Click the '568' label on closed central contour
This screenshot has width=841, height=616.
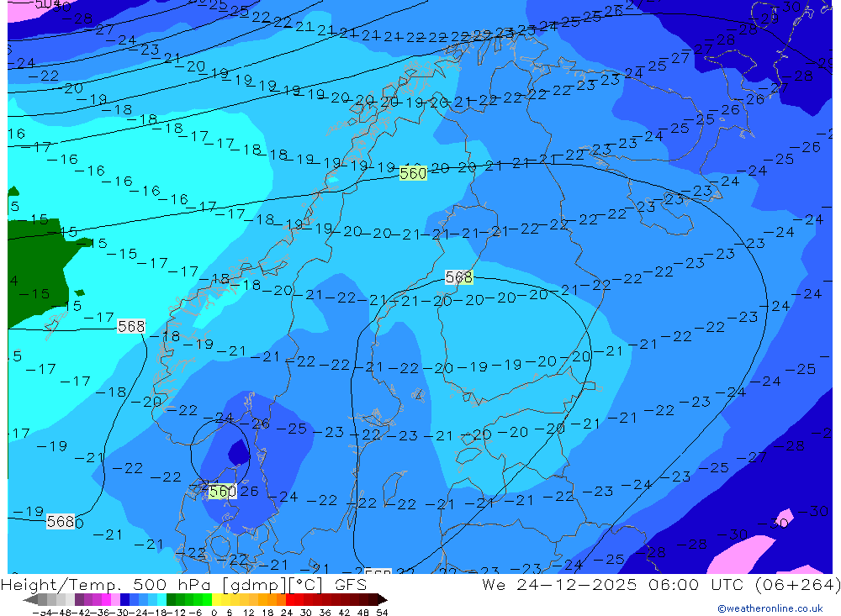[x=458, y=276]
